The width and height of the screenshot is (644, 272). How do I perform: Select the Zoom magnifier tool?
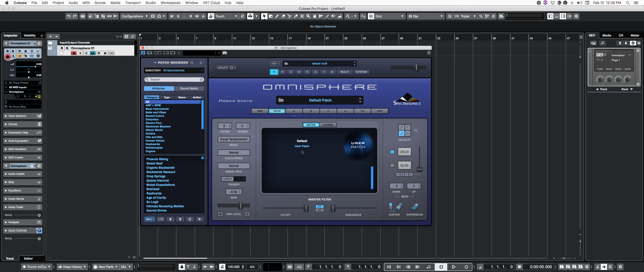(x=308, y=16)
